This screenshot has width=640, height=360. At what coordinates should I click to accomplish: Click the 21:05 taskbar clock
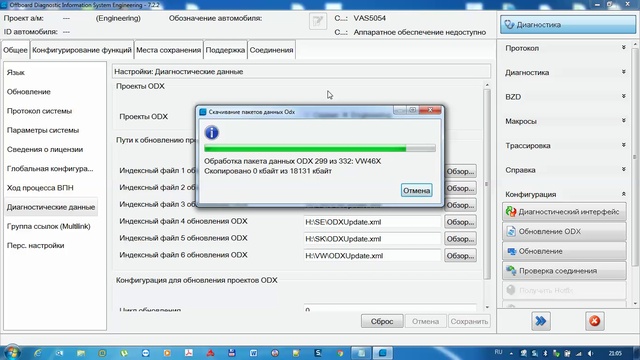click(615, 353)
